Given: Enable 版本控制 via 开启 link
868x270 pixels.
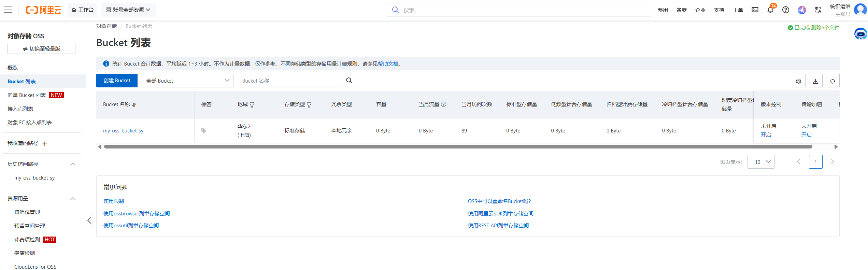Looking at the screenshot, I should 766,135.
